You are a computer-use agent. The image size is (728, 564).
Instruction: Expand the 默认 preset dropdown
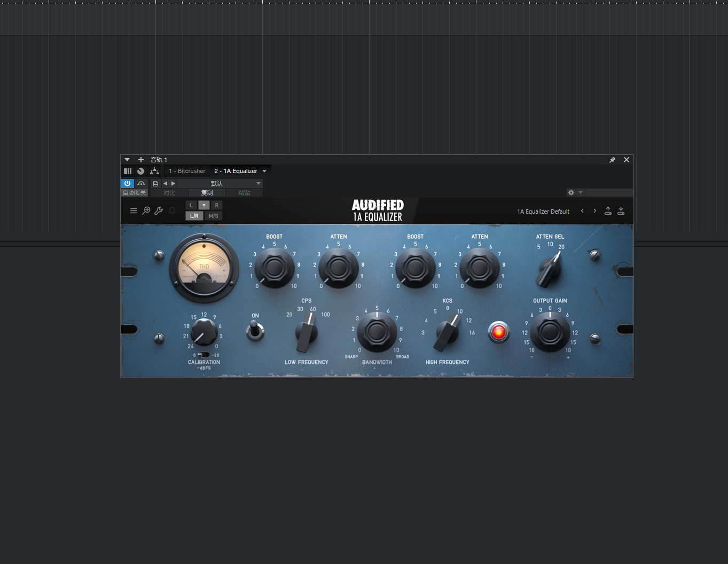click(x=258, y=183)
